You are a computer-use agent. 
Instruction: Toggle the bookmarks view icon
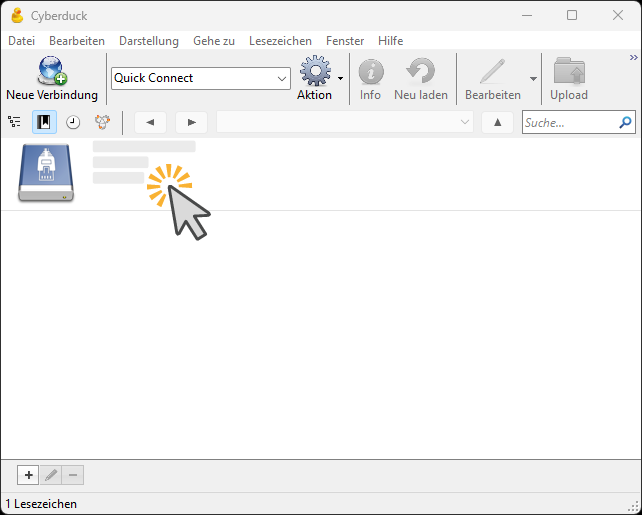pyautogui.click(x=44, y=122)
